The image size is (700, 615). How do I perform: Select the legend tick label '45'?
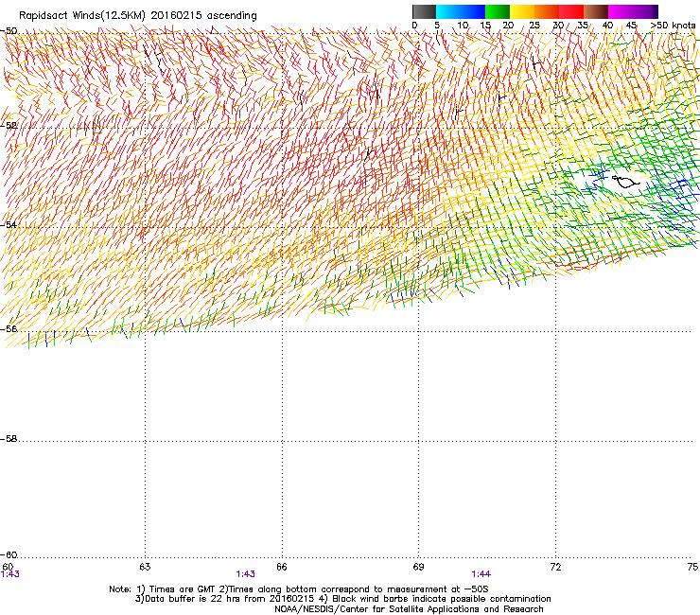click(631, 26)
